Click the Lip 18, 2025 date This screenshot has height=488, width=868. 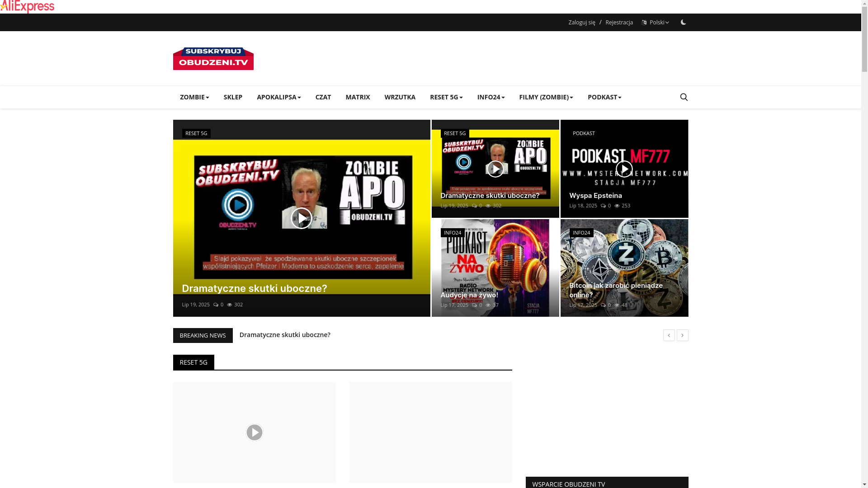583,206
